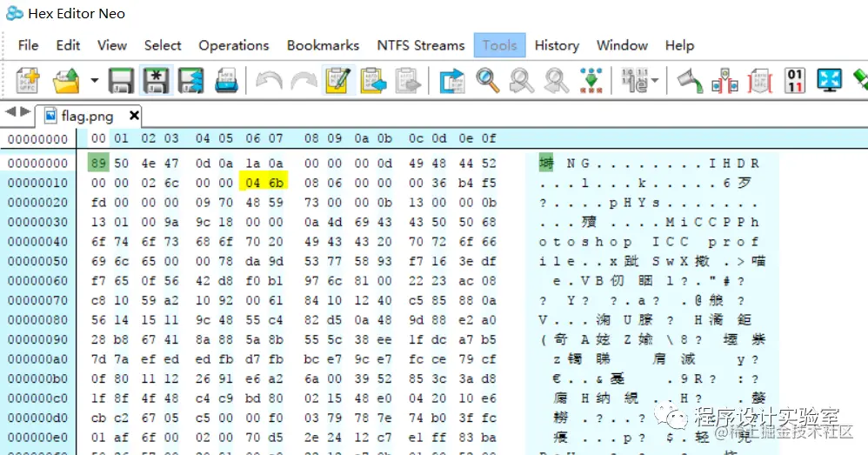Viewport: 868px width, 455px height.
Task: Click the full screen monitor icon
Action: 829,81
